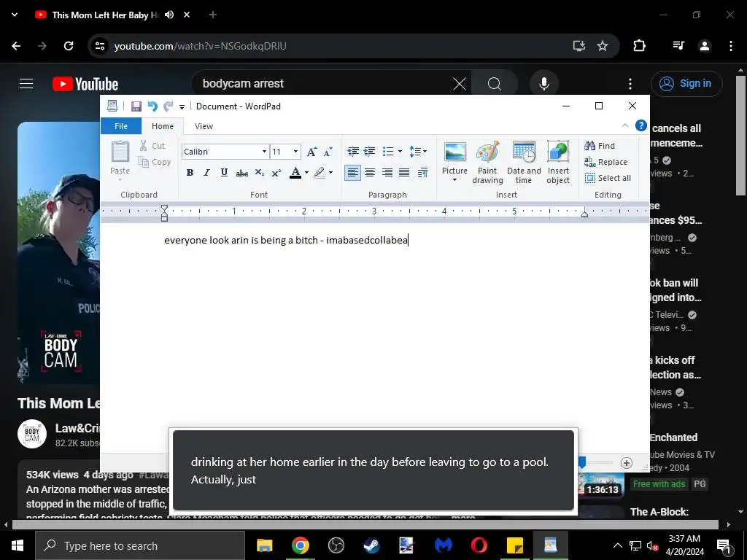Click the Grow font icon
The width and height of the screenshot is (747, 560).
point(311,152)
